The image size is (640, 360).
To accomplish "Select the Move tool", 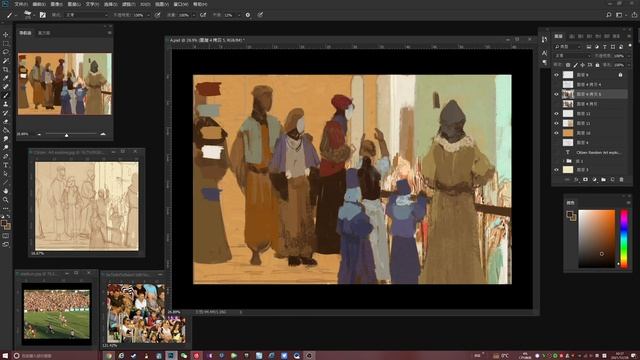I will [x=6, y=35].
